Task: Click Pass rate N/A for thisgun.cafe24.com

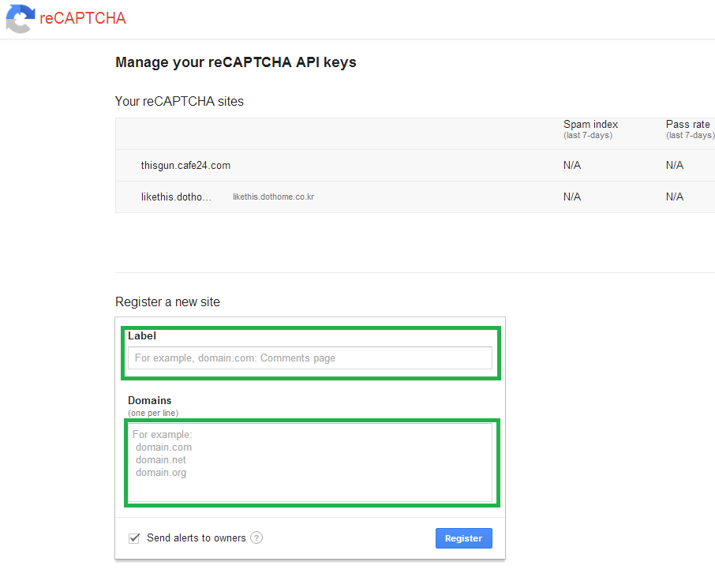Action: 675,166
